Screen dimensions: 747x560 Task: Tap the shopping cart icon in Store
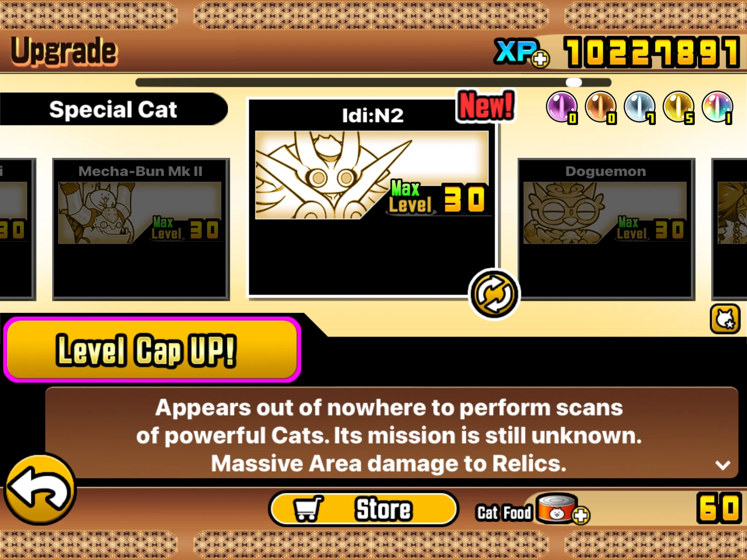click(308, 508)
